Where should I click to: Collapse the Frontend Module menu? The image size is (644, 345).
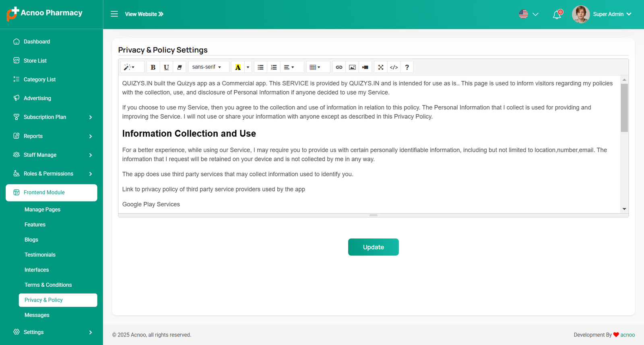coord(52,193)
